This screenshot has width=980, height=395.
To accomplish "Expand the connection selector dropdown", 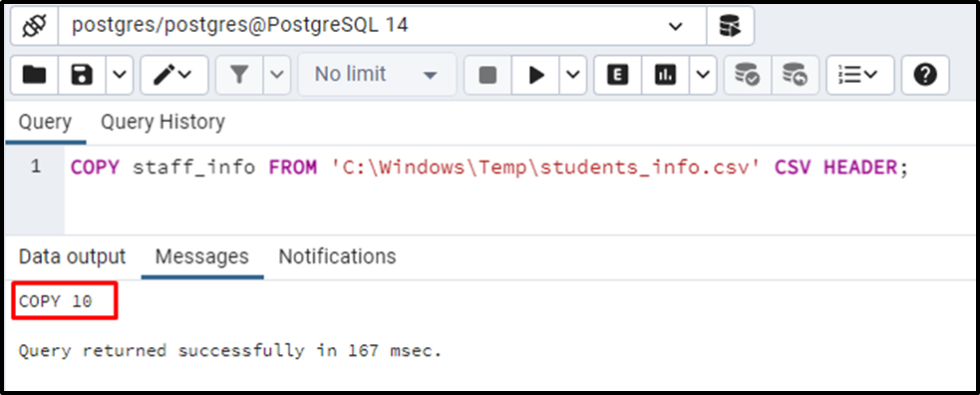I will (676, 26).
